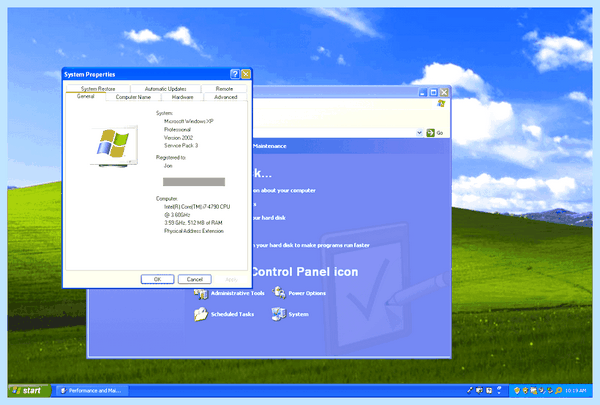Click the 'Microsoft Windows XP' text
Viewport: 600px width, 405px height.
point(189,121)
